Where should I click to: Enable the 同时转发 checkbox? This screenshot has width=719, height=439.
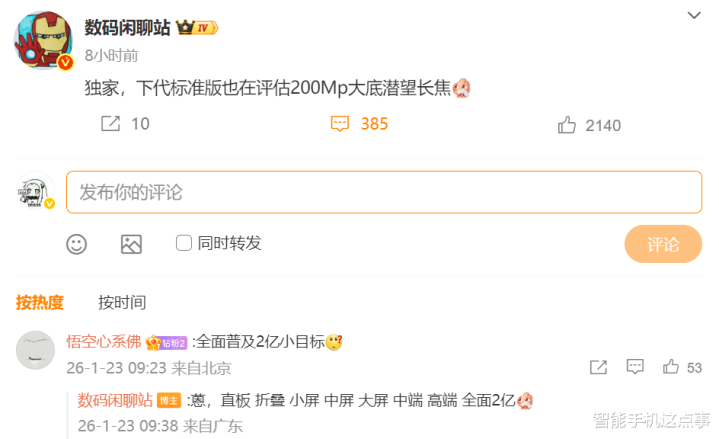[x=184, y=243]
